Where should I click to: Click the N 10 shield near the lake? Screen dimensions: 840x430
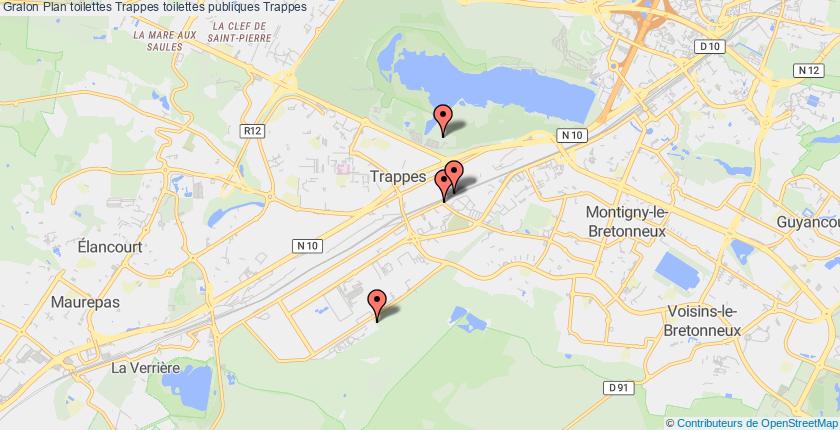[x=572, y=135]
